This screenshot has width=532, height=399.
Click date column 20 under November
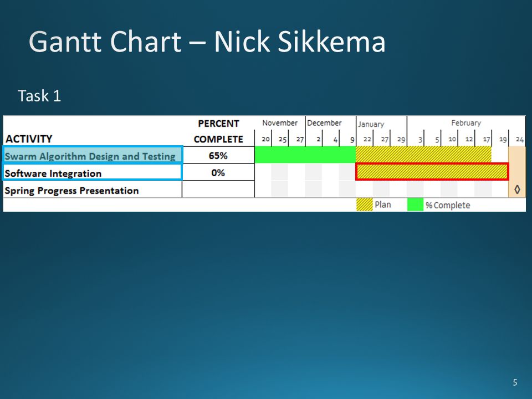point(265,139)
